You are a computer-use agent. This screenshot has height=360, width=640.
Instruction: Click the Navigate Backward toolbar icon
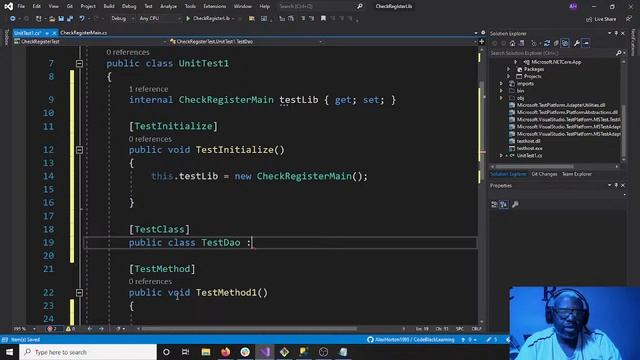pos(13,18)
